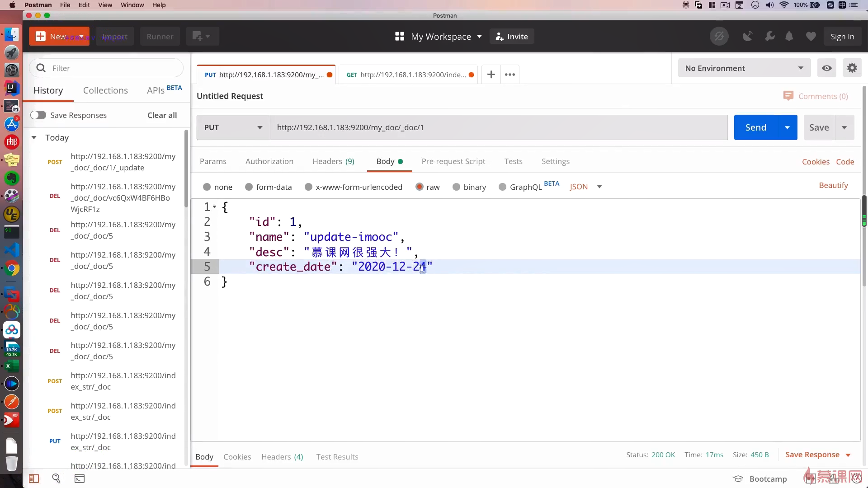
Task: Click the Beautify link
Action: pos(833,185)
